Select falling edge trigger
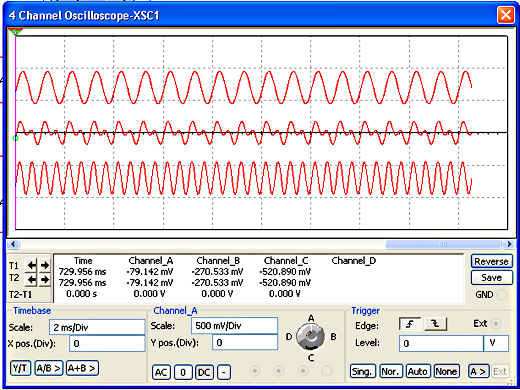 coord(435,324)
